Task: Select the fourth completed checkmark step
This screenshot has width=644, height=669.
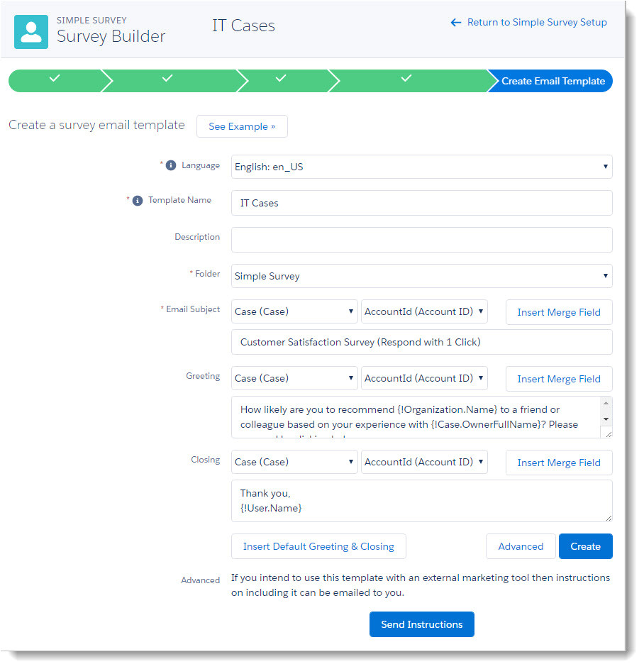Action: tap(406, 79)
